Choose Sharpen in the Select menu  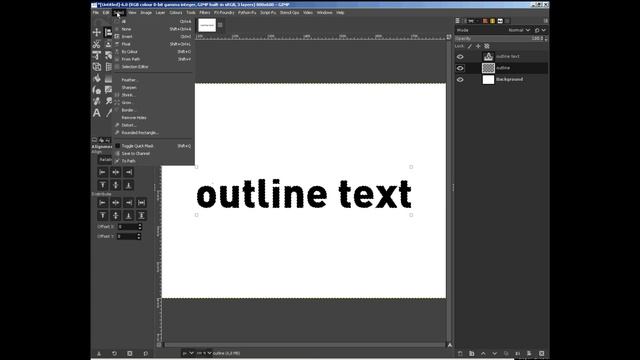pyautogui.click(x=153, y=88)
